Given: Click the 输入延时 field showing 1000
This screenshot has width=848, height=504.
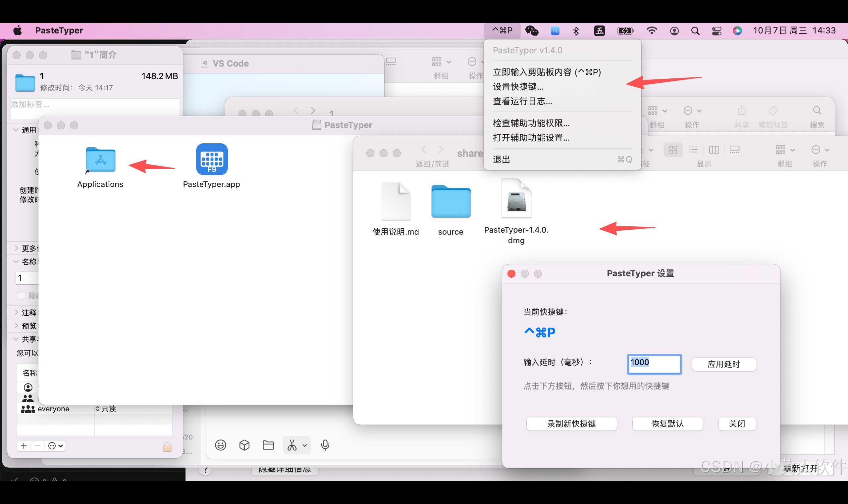Looking at the screenshot, I should coord(654,364).
